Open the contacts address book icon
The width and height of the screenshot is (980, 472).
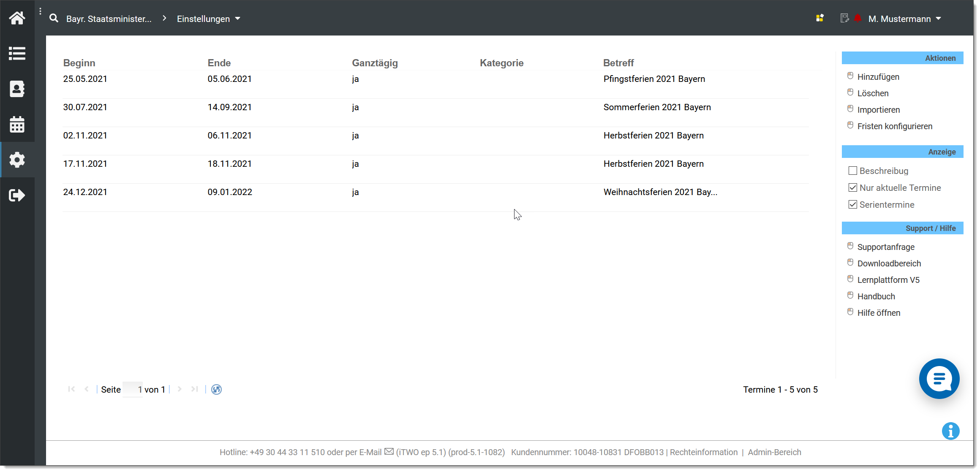17,89
